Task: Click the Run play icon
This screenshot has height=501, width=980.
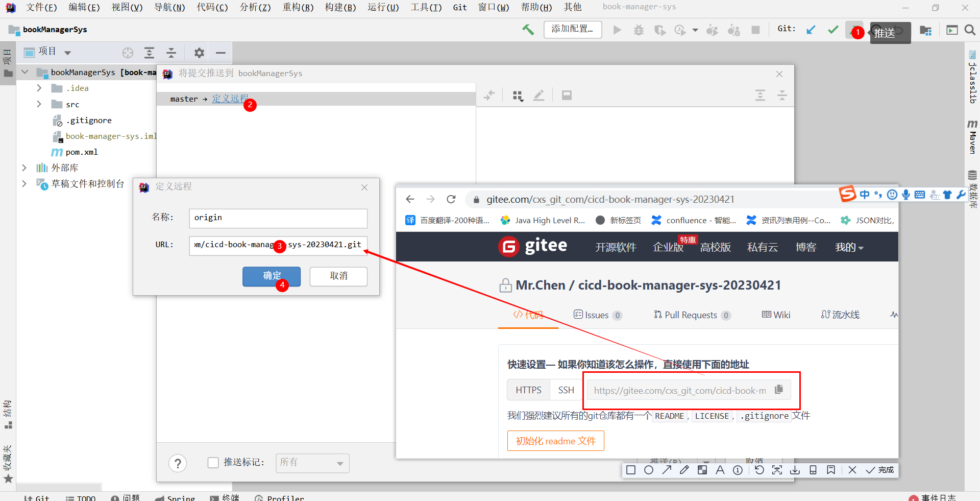Action: [x=617, y=30]
